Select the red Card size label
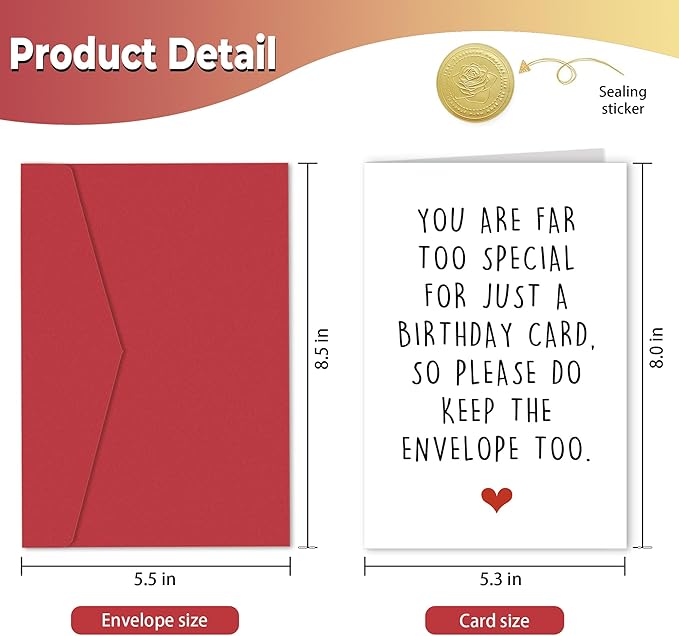Image resolution: width=679 pixels, height=636 pixels. (494, 620)
